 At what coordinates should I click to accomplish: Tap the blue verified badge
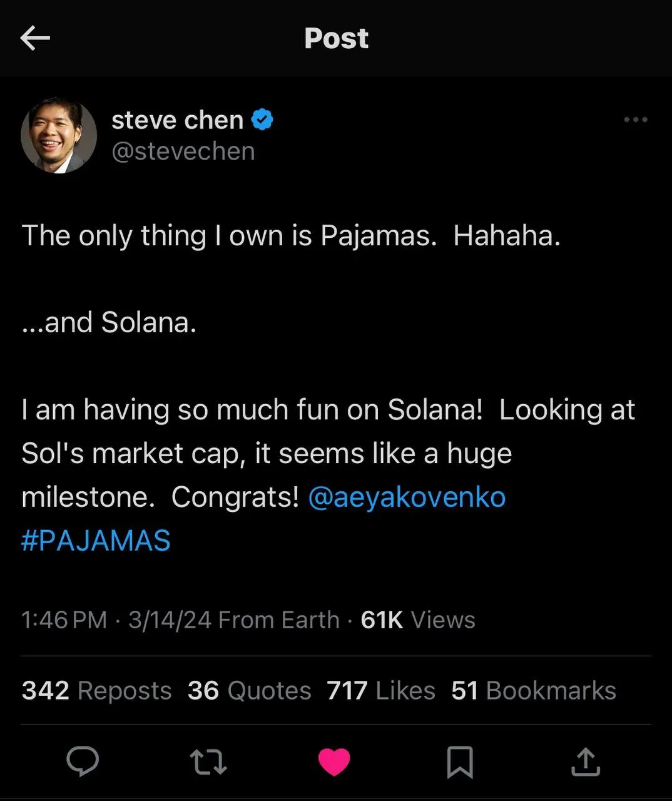(262, 119)
